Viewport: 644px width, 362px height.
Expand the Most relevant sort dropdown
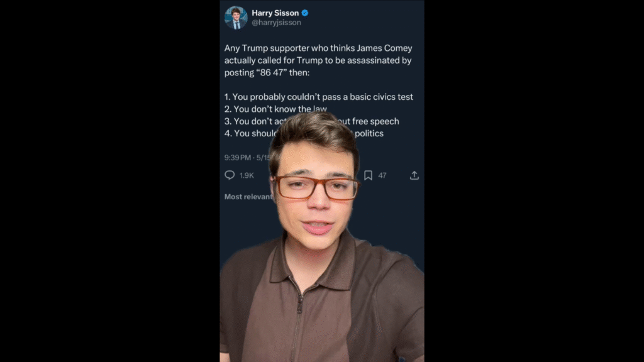point(248,197)
